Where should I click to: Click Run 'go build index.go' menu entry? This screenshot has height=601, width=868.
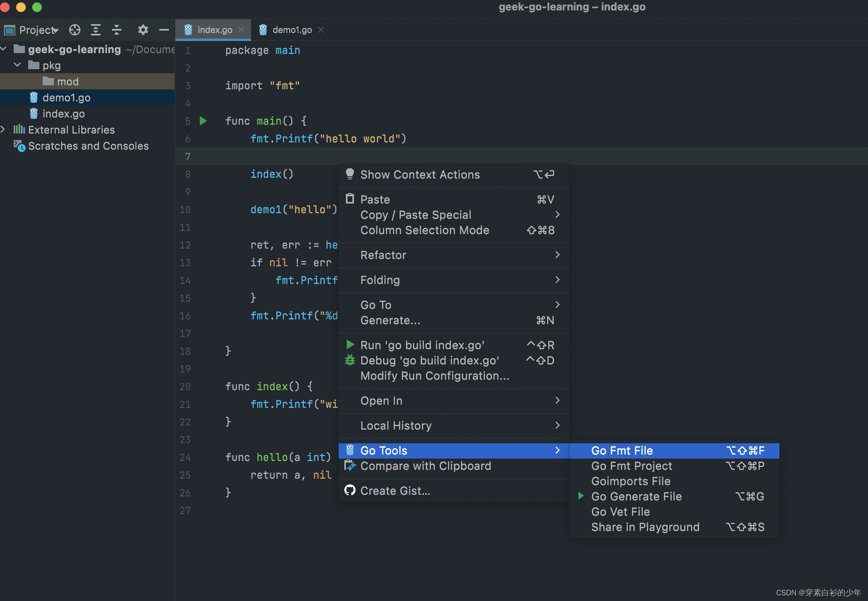(422, 345)
